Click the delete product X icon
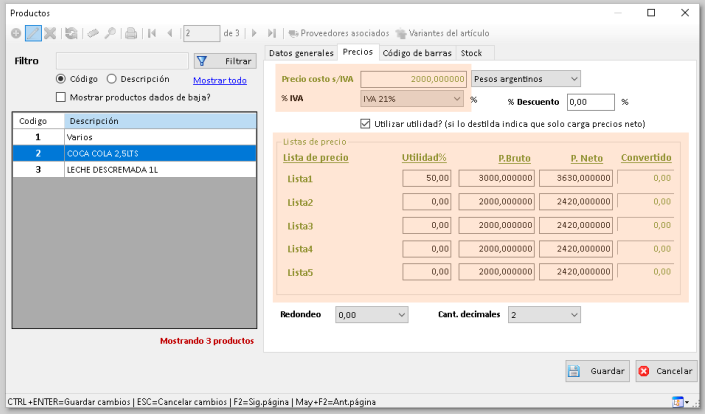Screen dimensions: 705x414 tap(50, 33)
